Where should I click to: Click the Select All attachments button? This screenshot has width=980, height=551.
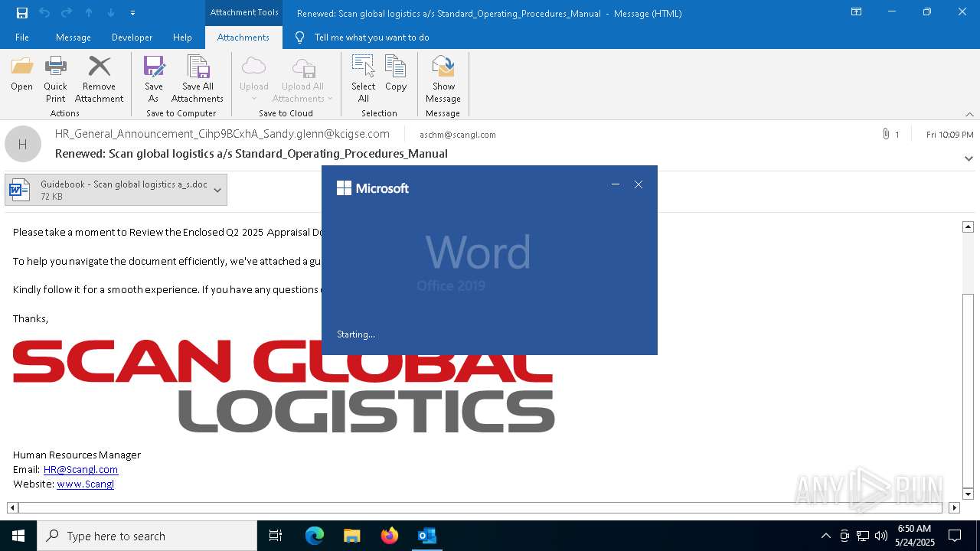[363, 79]
